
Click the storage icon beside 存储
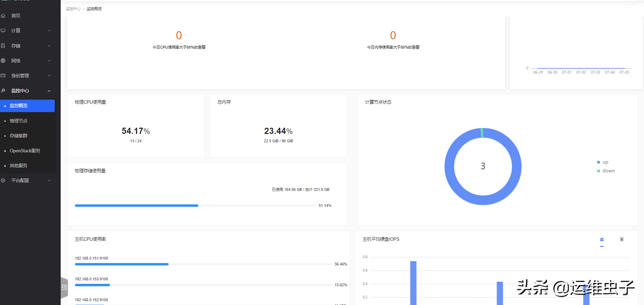point(3,46)
